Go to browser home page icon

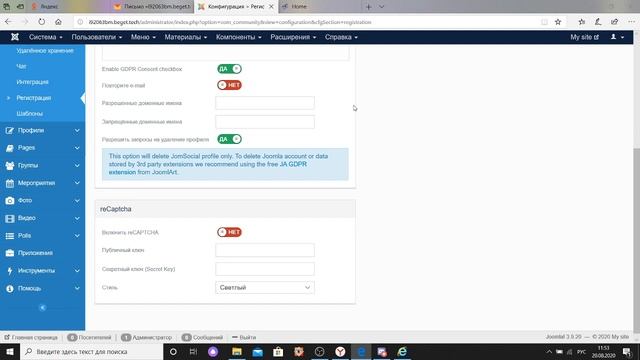point(58,22)
